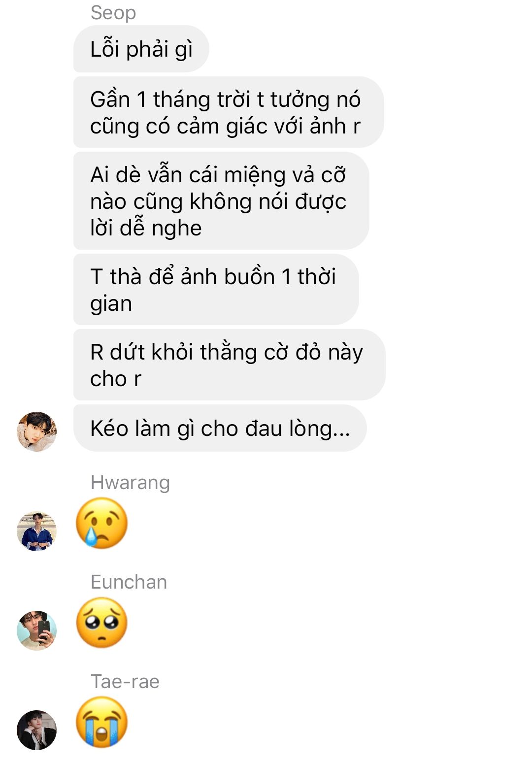
Task: Tap 'lời dễ nghe' line in Seop's message
Action: (x=146, y=229)
